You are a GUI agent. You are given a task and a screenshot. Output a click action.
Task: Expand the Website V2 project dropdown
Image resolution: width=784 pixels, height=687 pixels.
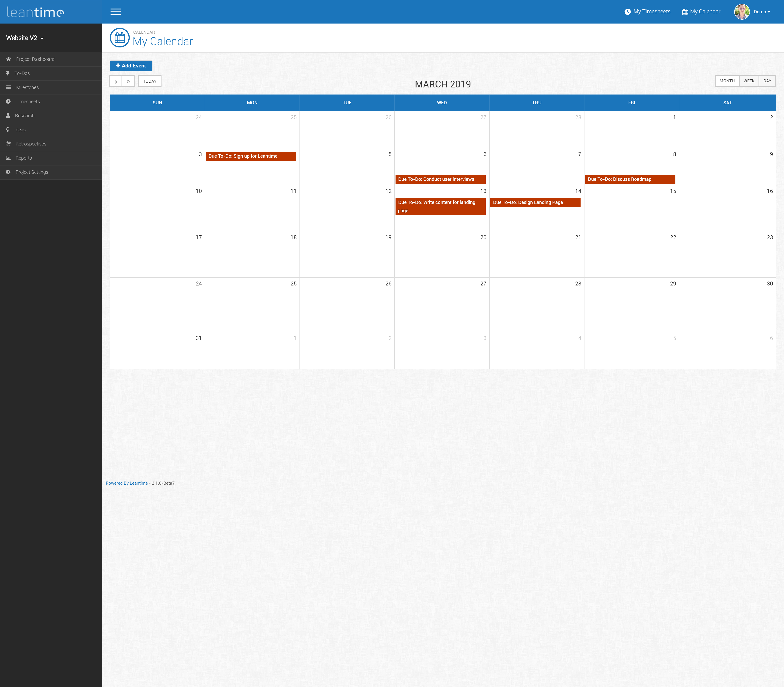pyautogui.click(x=25, y=38)
